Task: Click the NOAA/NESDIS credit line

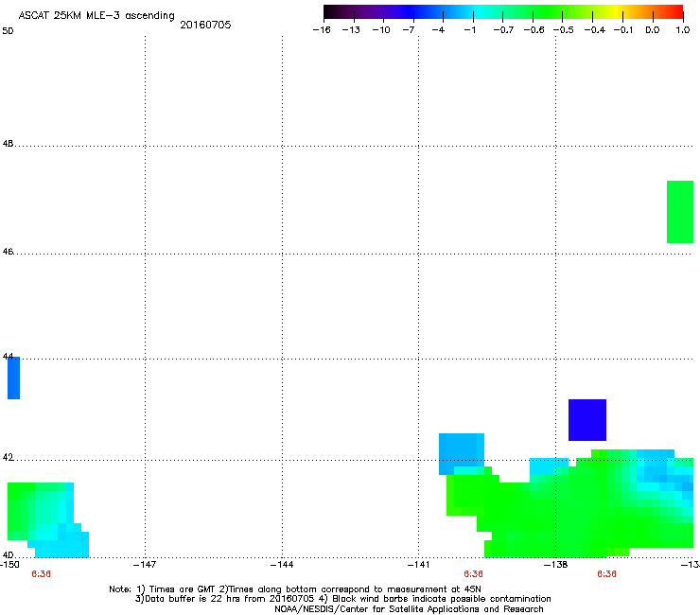Action: pos(409,609)
